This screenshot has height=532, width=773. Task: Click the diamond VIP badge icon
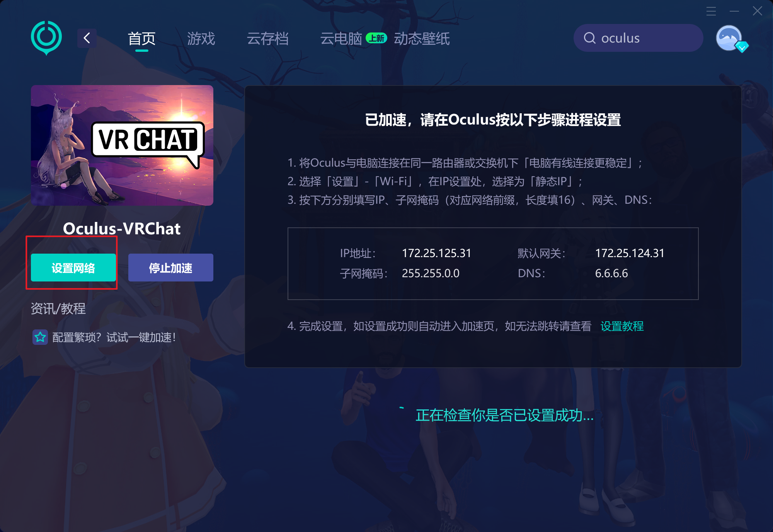coord(742,47)
